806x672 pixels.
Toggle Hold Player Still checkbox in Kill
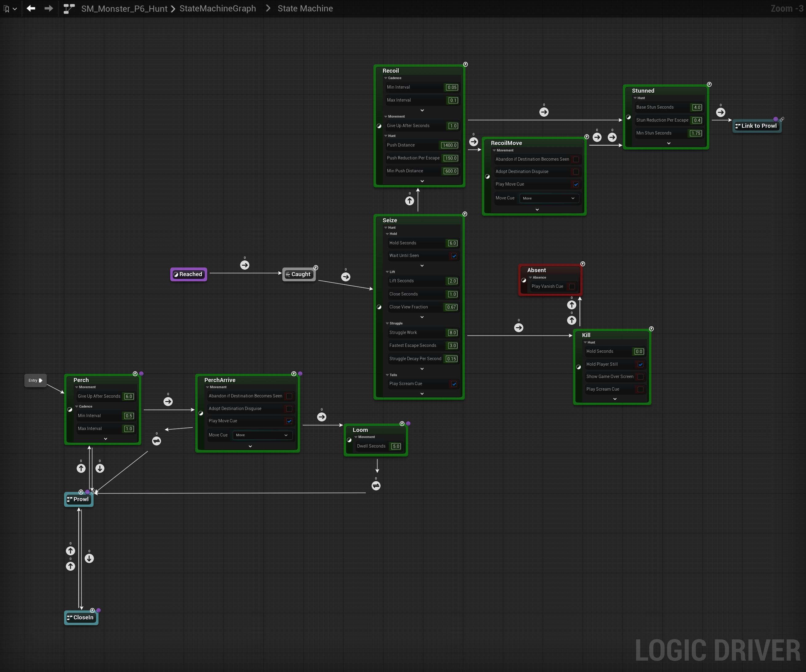641,364
